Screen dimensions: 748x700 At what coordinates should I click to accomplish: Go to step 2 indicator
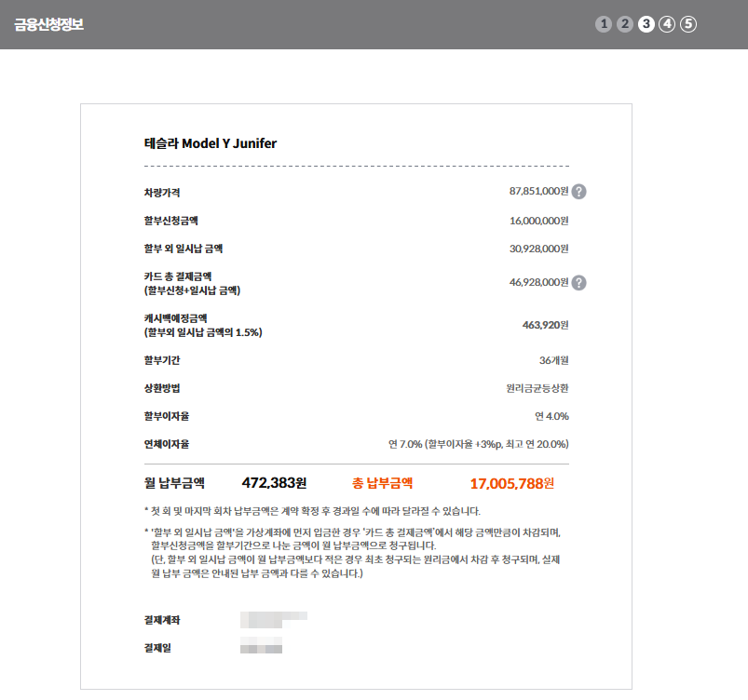point(625,24)
